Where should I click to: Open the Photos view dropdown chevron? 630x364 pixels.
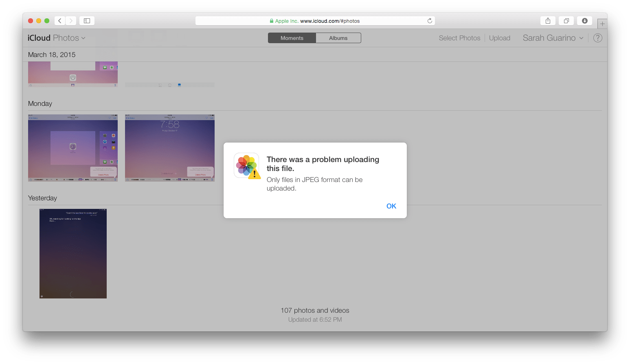coord(84,38)
